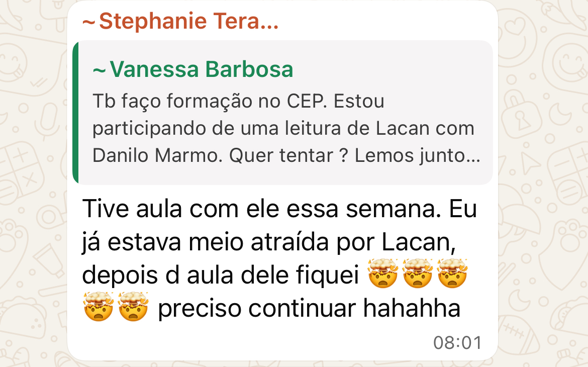
Task: Click the middle exploding head emoji after 'fiquei'
Action: click(x=417, y=273)
